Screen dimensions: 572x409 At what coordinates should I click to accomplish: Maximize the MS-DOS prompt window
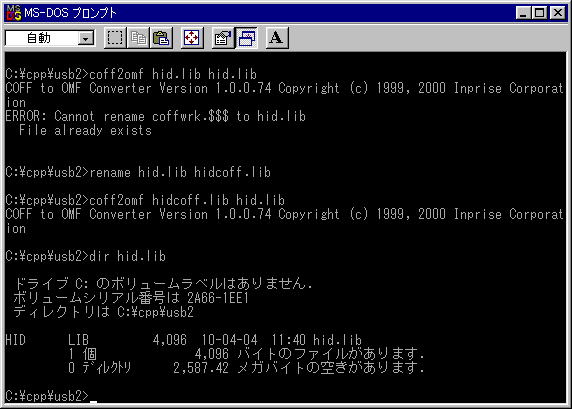coord(540,13)
